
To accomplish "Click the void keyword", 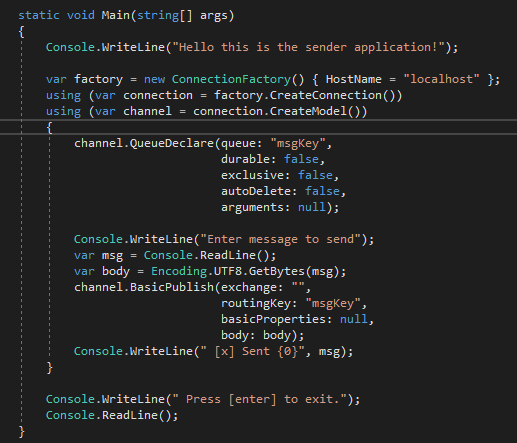I will [81, 15].
